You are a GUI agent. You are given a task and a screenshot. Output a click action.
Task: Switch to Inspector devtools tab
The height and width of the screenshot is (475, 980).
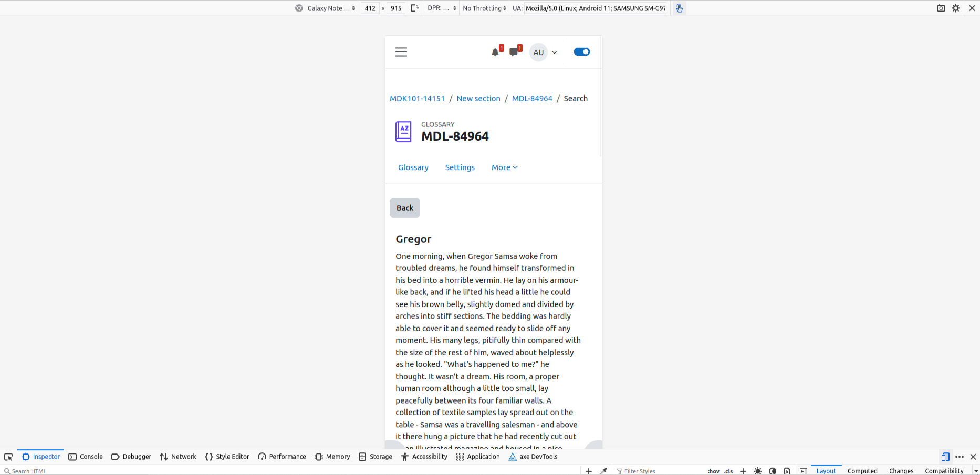(41, 457)
